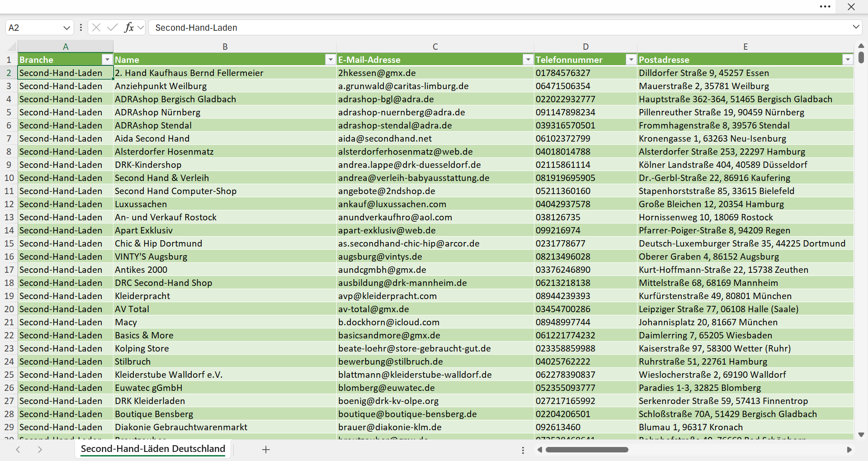Click the Insert Function fx icon
The height and width of the screenshot is (461, 868).
129,28
